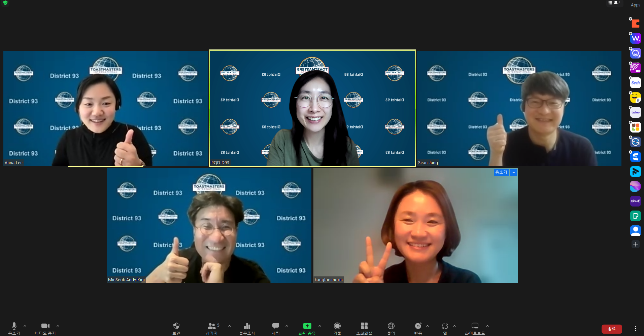Expand arrow beside 반응 reactions
Screen dimensions: 644x336
click(x=428, y=326)
